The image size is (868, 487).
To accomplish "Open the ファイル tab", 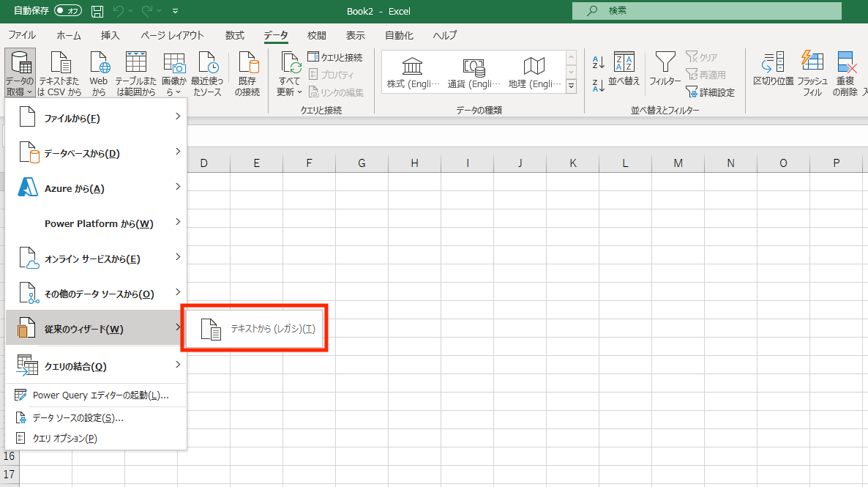I will pos(22,35).
